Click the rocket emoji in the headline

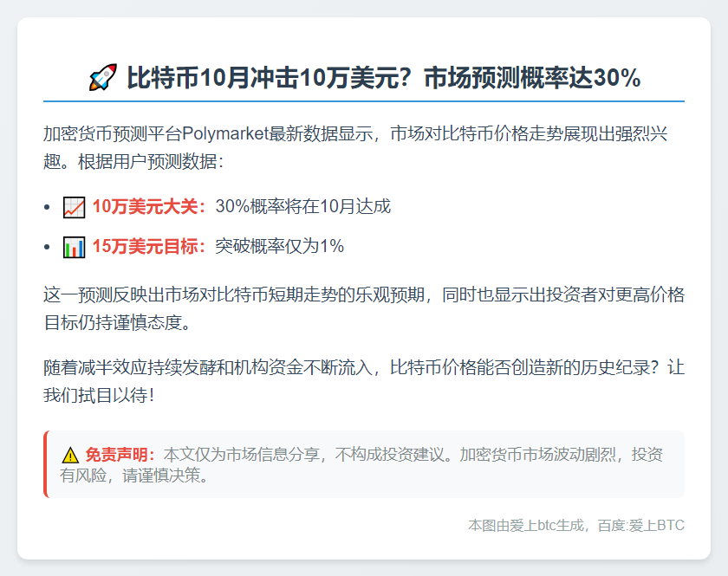point(102,79)
